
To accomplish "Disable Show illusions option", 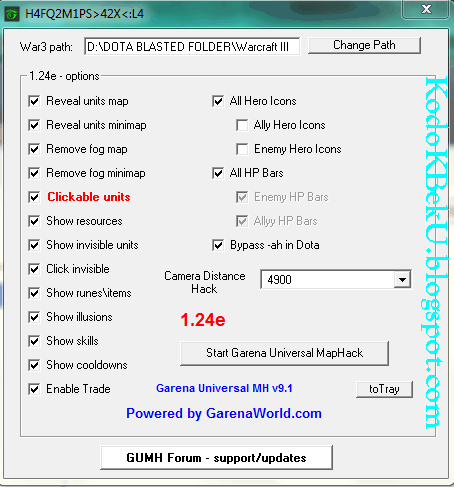I will pos(34,317).
